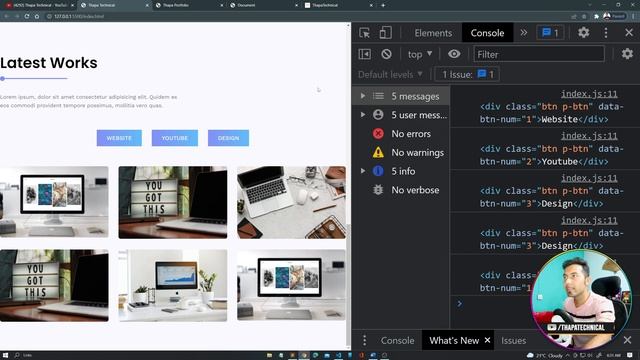Focus the console Filter field
Viewport: 640px width, 360px height.
click(539, 54)
